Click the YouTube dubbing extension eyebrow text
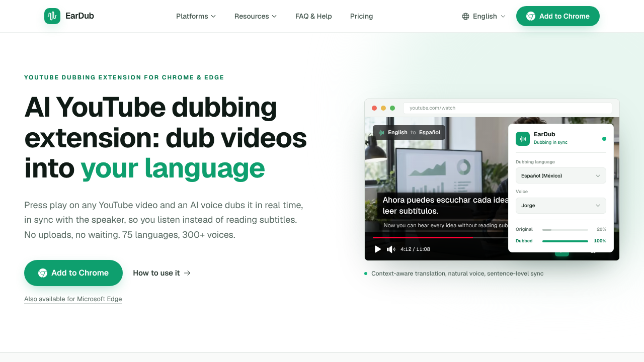The height and width of the screenshot is (362, 644). 124,77
